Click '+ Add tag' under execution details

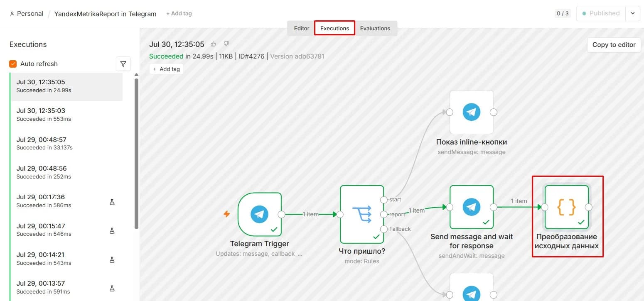click(x=166, y=69)
